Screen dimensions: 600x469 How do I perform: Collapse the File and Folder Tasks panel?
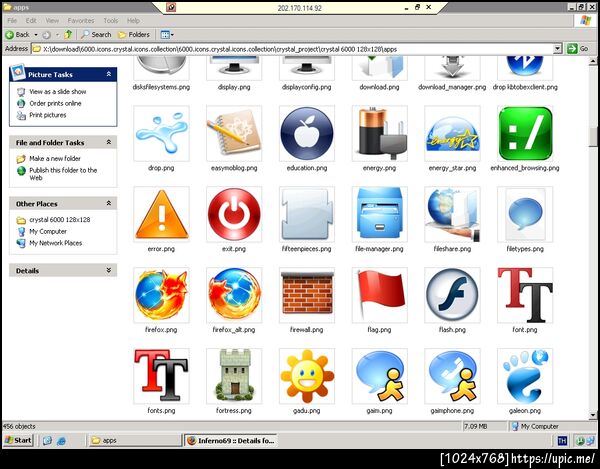(109, 142)
